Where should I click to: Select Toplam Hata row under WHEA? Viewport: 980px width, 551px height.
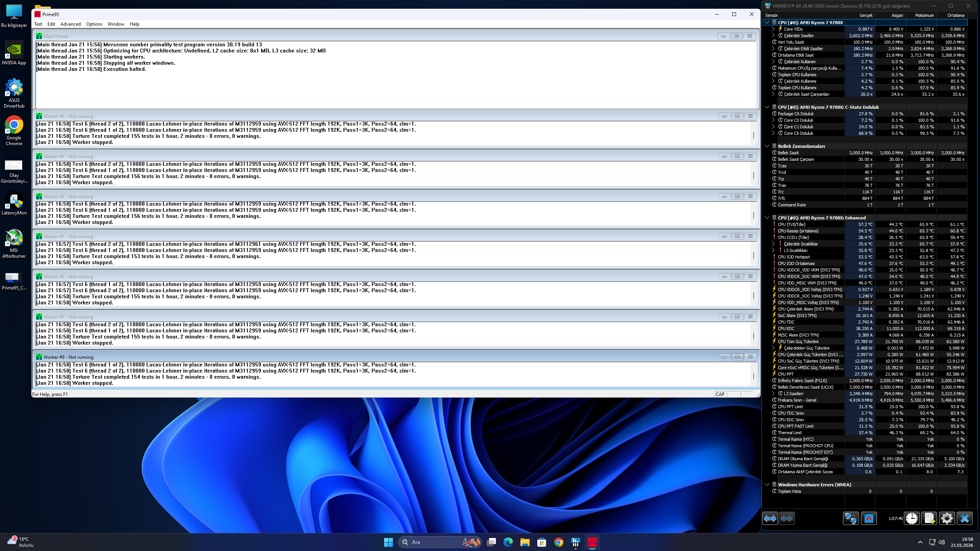point(865,491)
